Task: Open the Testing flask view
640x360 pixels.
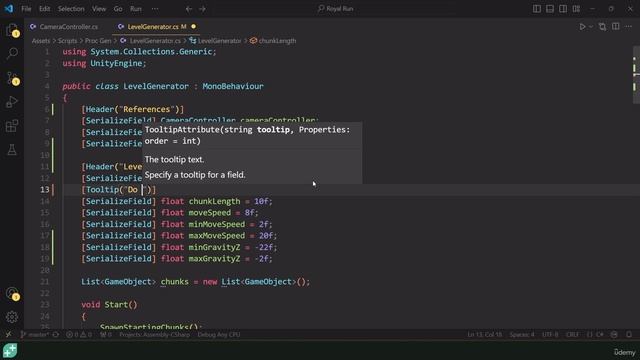Action: tap(12, 149)
